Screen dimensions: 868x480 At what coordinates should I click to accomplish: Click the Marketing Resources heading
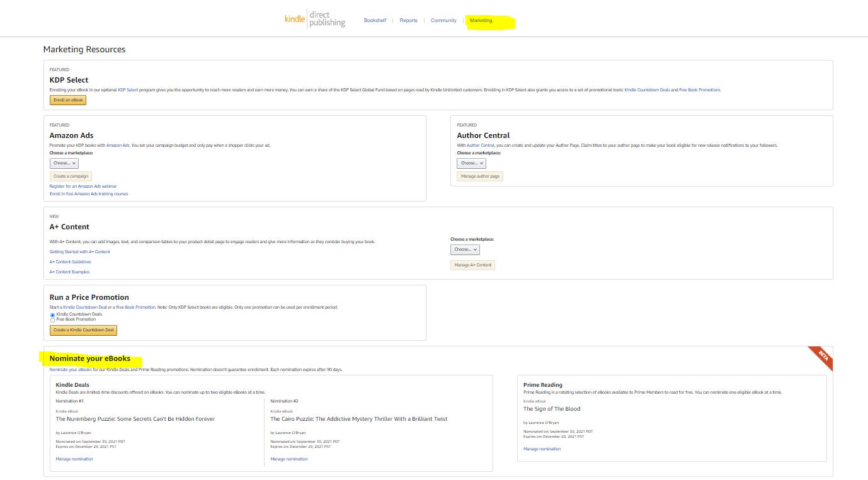click(84, 49)
